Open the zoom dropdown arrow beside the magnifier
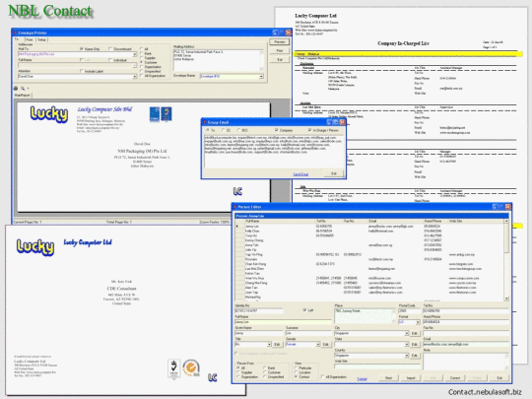The height and width of the screenshot is (399, 532). pos(28,89)
